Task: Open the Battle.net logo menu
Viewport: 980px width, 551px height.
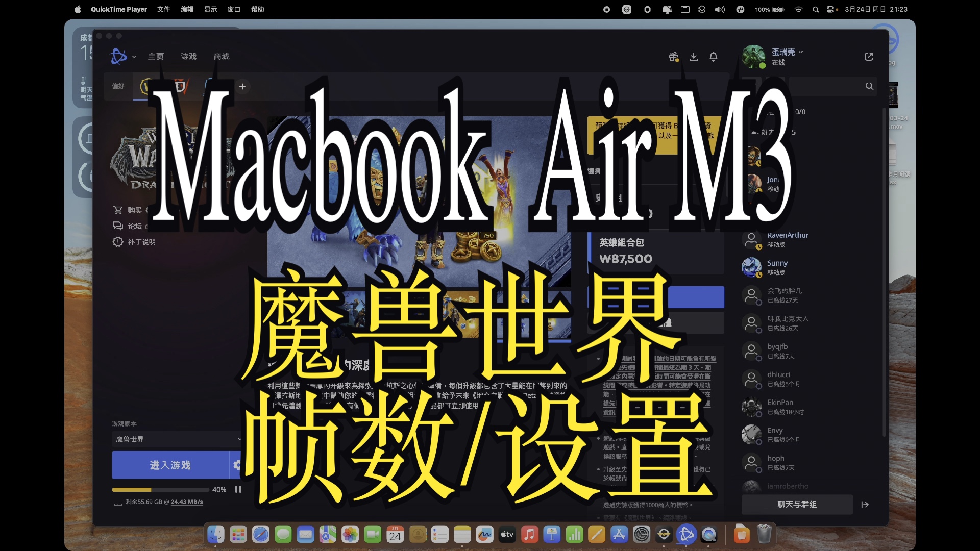Action: click(118, 56)
